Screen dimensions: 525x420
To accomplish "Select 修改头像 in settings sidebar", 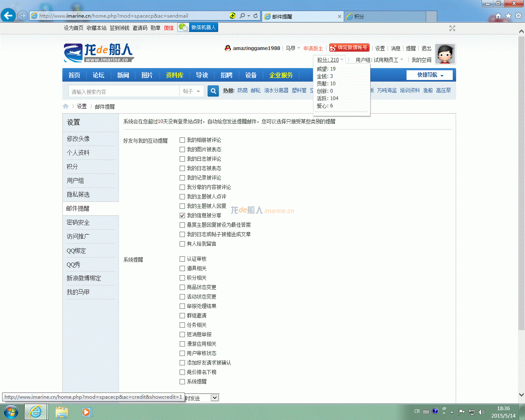I will point(78,139).
